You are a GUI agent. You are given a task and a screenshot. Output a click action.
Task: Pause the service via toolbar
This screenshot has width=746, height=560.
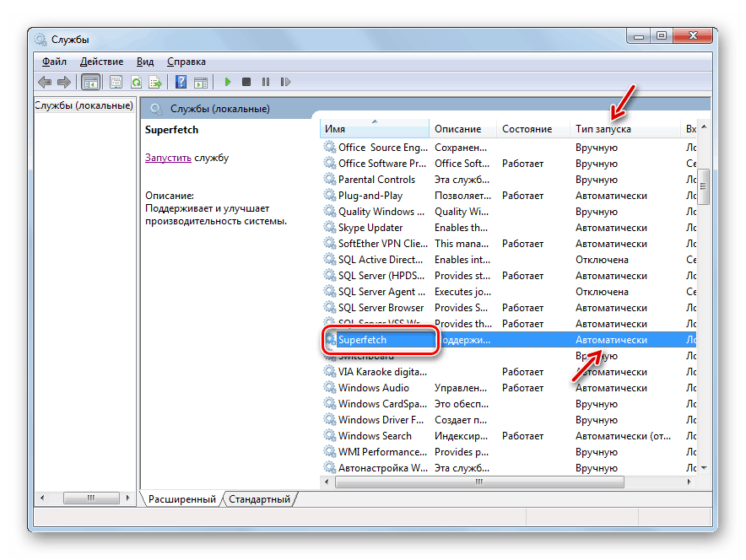pos(266,83)
